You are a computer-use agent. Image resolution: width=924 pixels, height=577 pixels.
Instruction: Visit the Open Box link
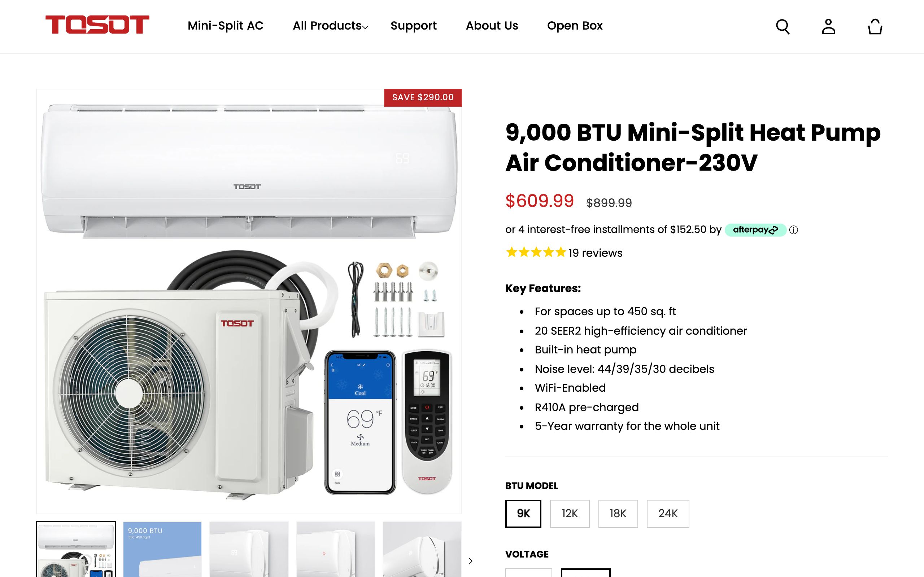(x=575, y=26)
